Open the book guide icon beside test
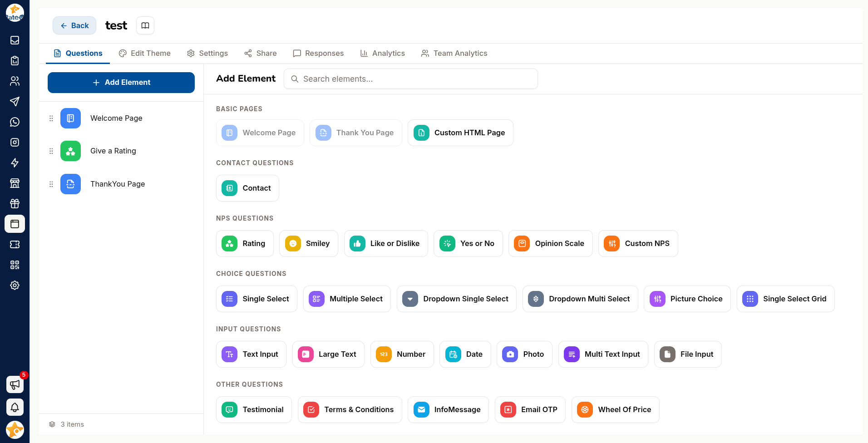The height and width of the screenshot is (443, 868). pyautogui.click(x=145, y=25)
